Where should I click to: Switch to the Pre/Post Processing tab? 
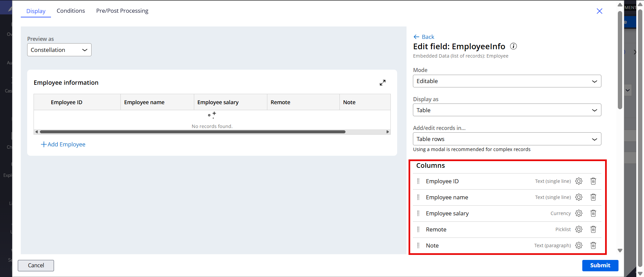122,11
